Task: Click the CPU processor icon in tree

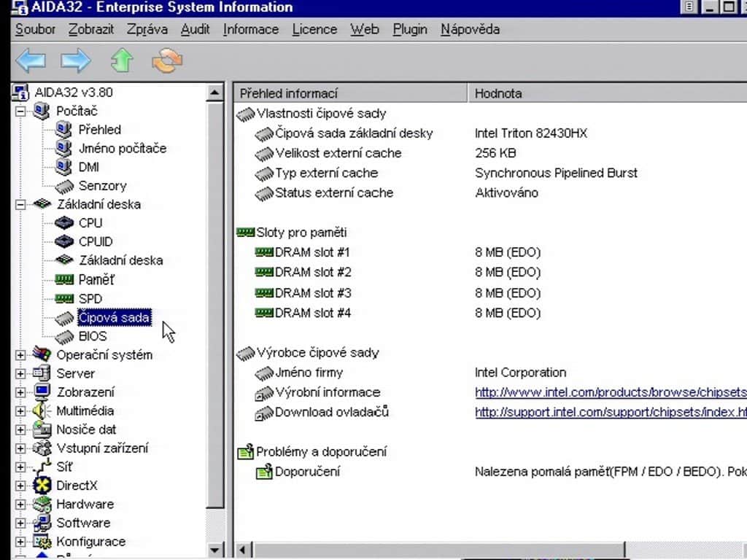Action: point(64,223)
